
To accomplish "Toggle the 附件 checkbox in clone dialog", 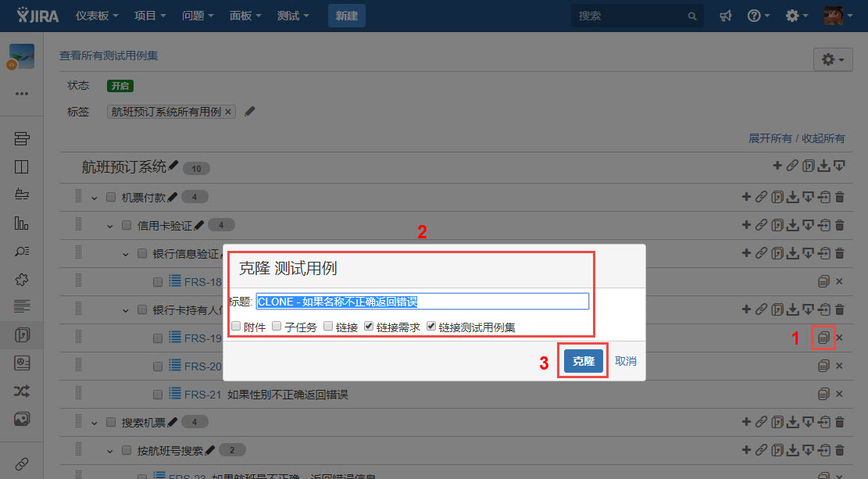I will click(x=237, y=326).
